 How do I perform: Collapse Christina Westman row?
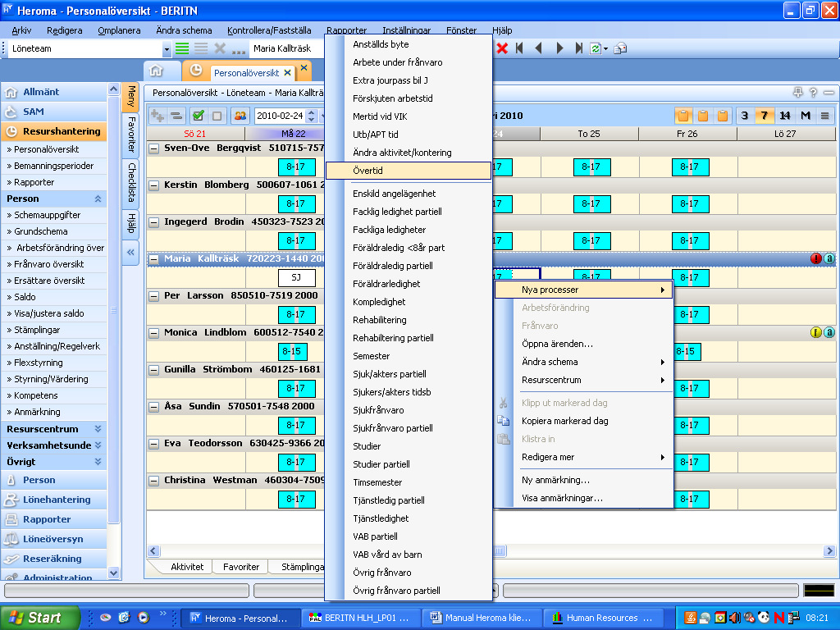click(x=153, y=481)
